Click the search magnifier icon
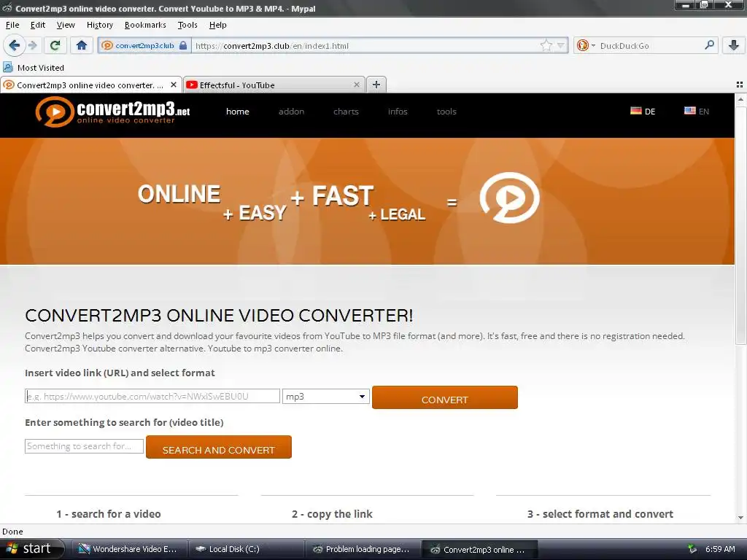Viewport: 747px width, 560px height. point(709,45)
